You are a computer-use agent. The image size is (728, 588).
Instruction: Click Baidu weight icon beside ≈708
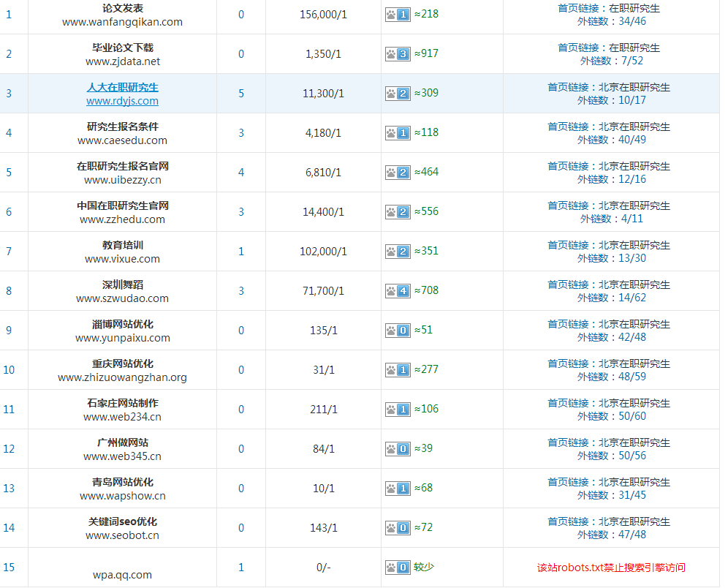tap(398, 291)
